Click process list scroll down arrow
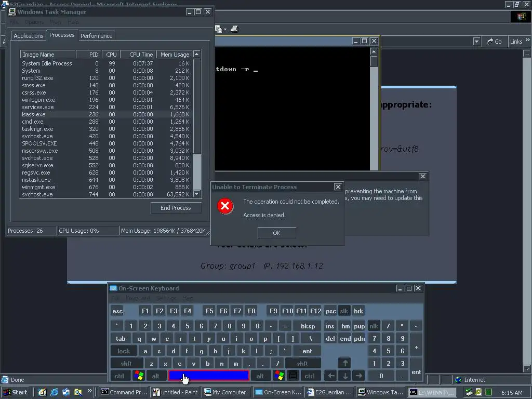Image resolution: width=532 pixels, height=399 pixels. [x=197, y=194]
